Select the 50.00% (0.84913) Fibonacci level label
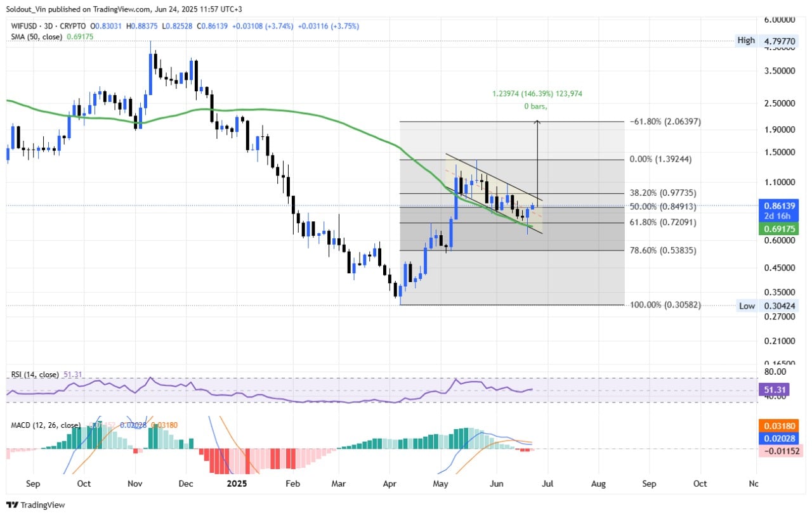 pyautogui.click(x=664, y=207)
